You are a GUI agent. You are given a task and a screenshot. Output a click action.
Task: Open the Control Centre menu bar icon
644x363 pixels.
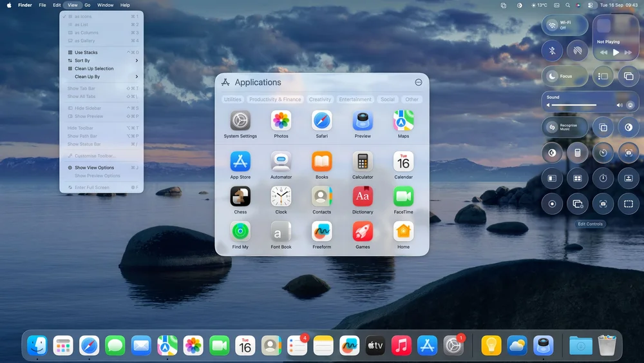click(590, 5)
